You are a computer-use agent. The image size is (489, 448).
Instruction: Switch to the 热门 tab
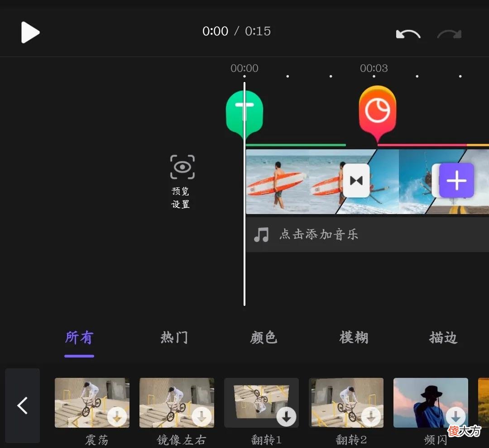(x=174, y=338)
